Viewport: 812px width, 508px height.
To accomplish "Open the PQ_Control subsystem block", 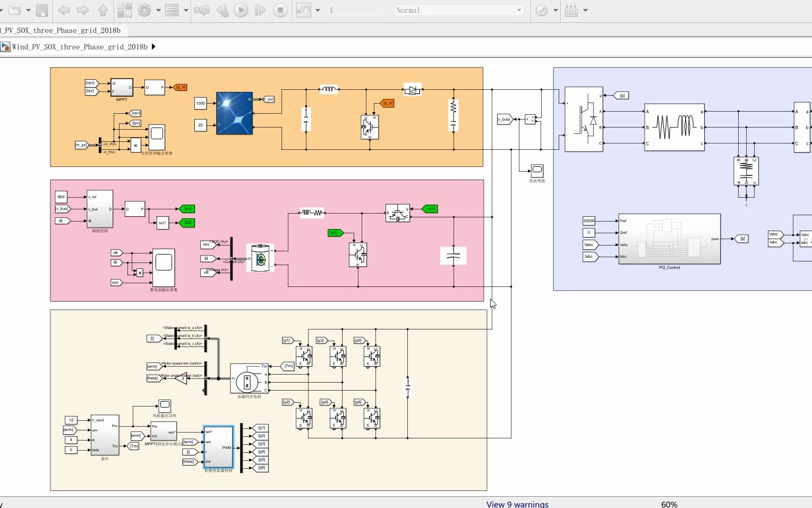I will (670, 239).
